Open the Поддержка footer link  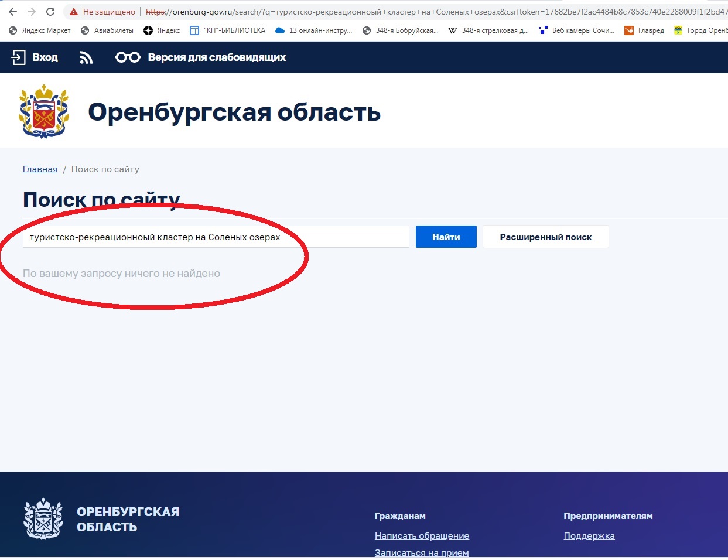coord(589,536)
